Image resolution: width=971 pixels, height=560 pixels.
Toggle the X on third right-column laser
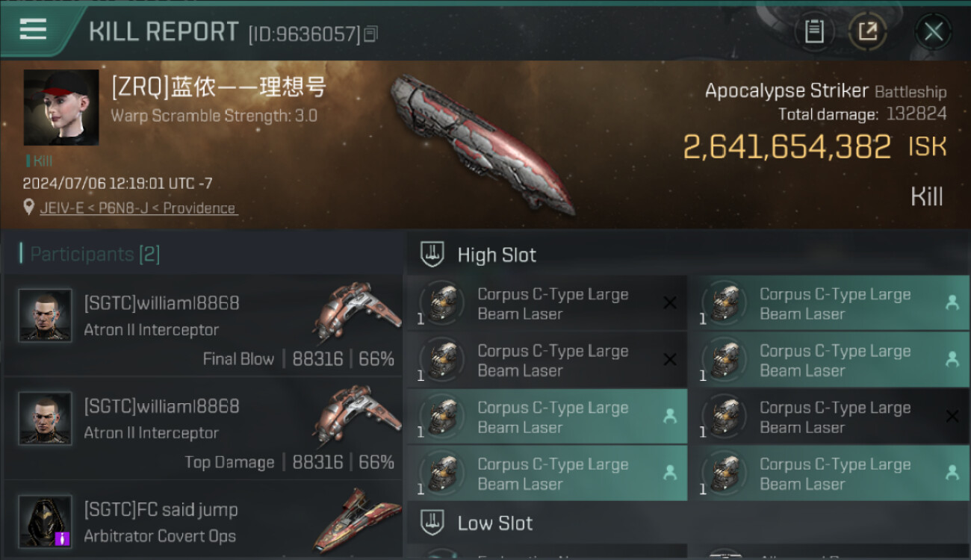[x=952, y=416]
